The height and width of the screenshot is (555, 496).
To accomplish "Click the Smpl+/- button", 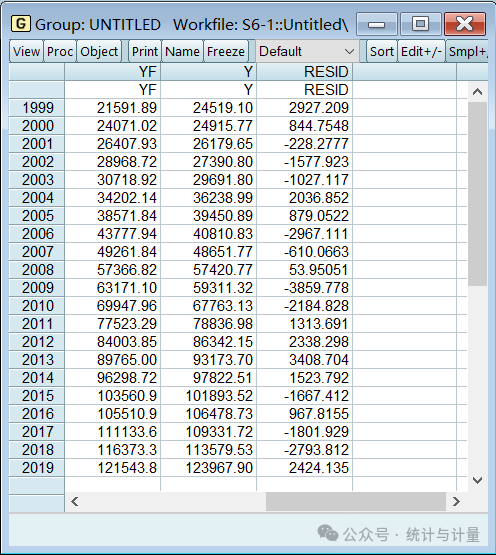I will coord(467,52).
